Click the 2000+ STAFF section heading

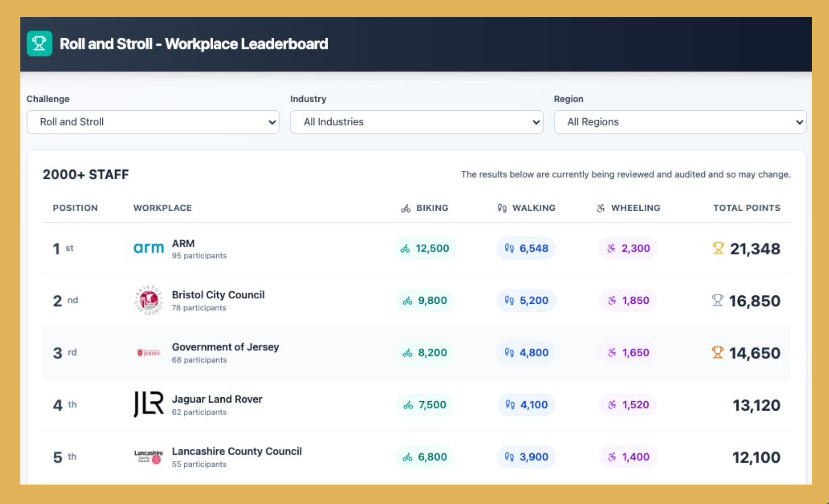pyautogui.click(x=85, y=174)
